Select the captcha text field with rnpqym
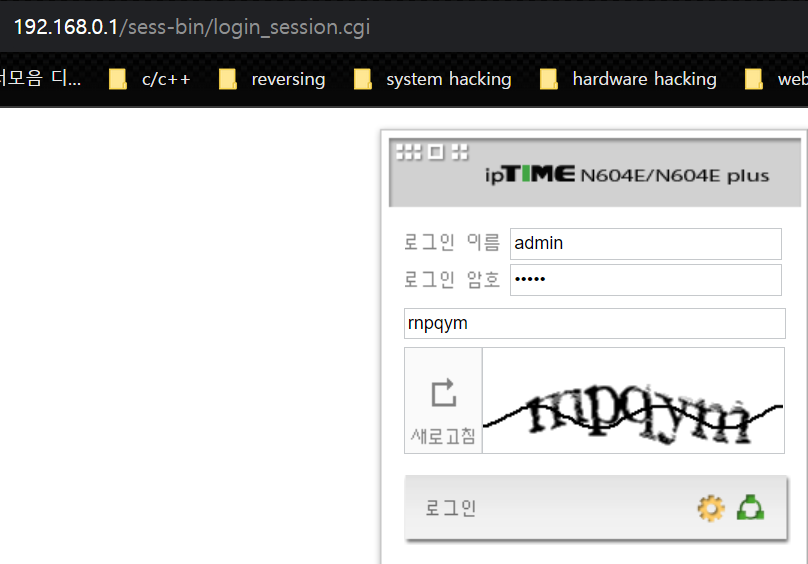The width and height of the screenshot is (808, 564). (x=595, y=323)
